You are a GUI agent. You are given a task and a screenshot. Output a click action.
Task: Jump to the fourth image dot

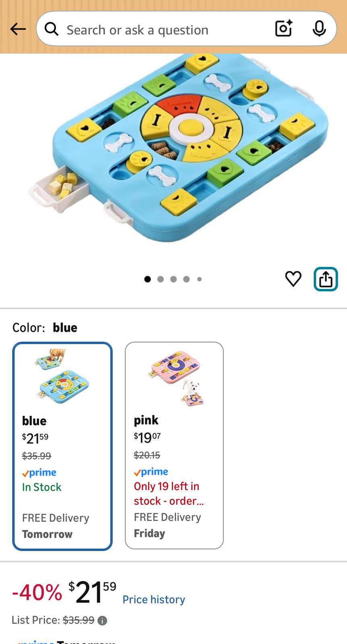pos(186,279)
